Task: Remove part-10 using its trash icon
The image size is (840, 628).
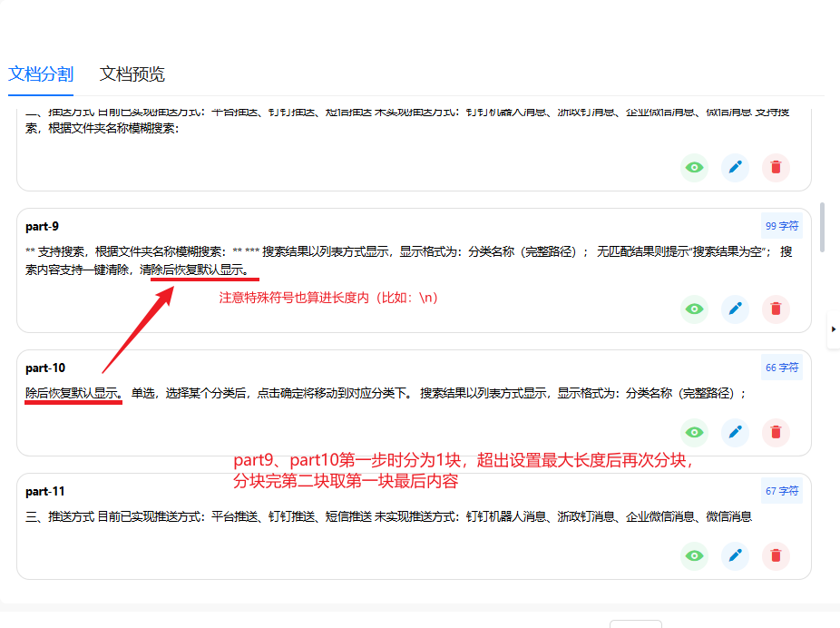Action: tap(776, 433)
